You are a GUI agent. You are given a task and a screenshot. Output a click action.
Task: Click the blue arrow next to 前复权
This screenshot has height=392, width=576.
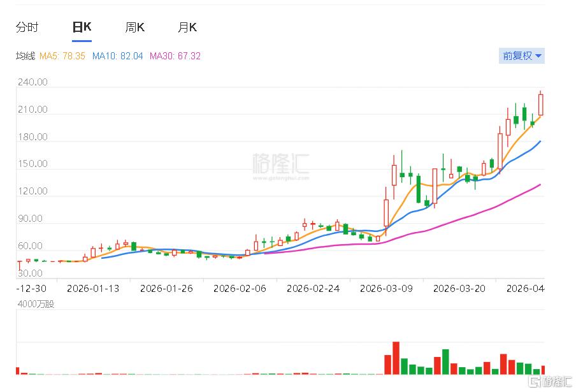click(x=537, y=56)
